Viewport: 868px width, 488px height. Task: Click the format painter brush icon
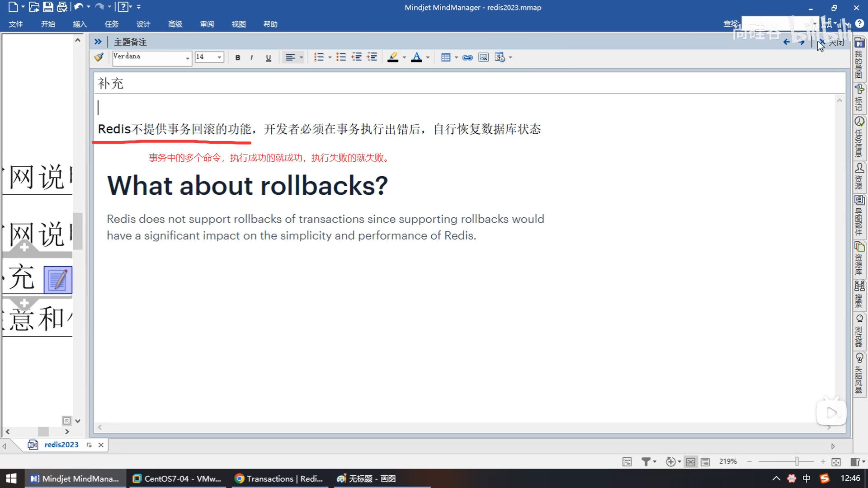pyautogui.click(x=99, y=57)
